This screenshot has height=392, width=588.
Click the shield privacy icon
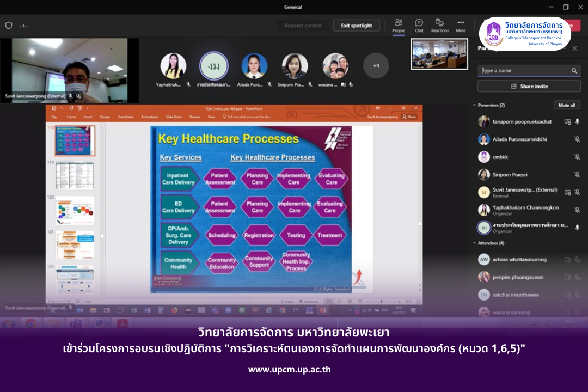click(9, 26)
